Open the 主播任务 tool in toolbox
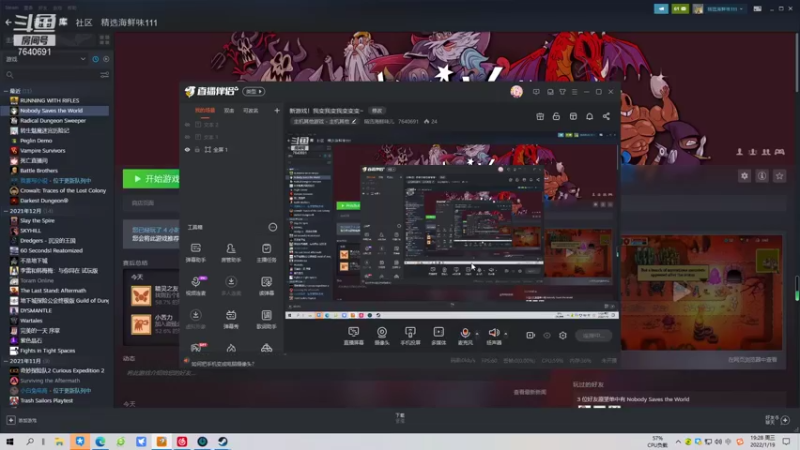Viewport: 800px width, 450px height. [x=266, y=253]
